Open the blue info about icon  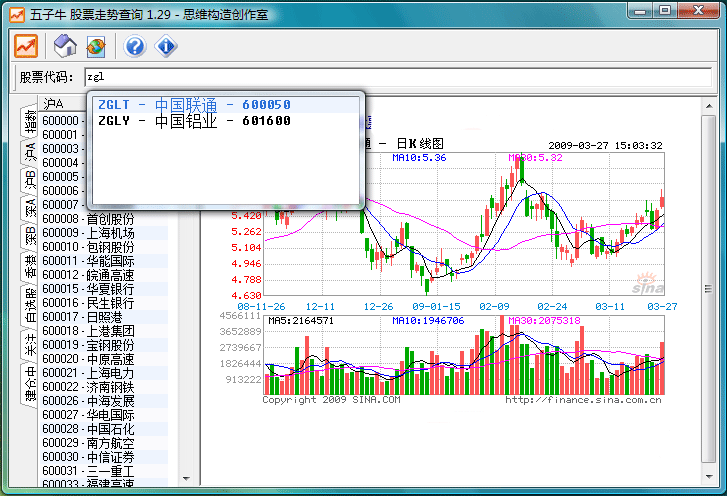(x=166, y=46)
